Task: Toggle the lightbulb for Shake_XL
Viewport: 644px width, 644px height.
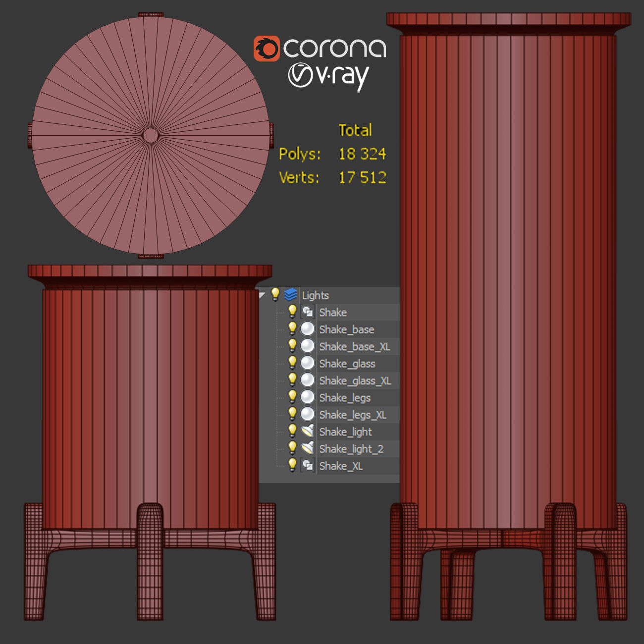Action: [x=292, y=465]
